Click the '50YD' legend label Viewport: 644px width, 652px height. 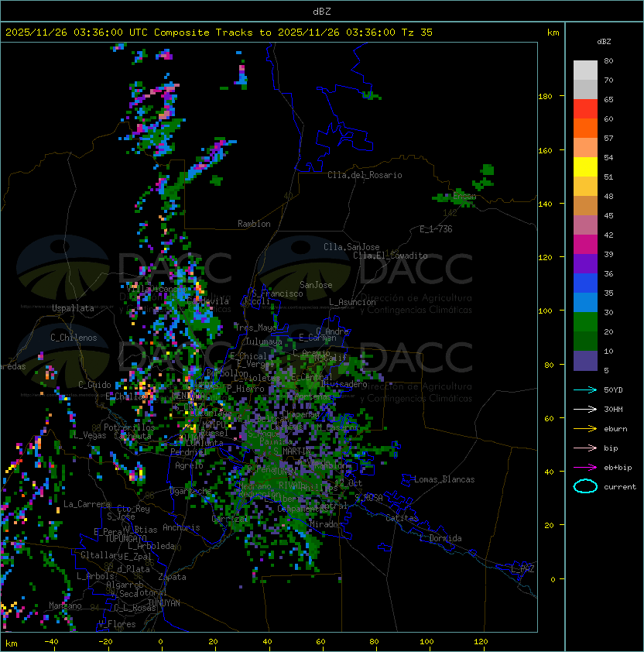pyautogui.click(x=613, y=390)
